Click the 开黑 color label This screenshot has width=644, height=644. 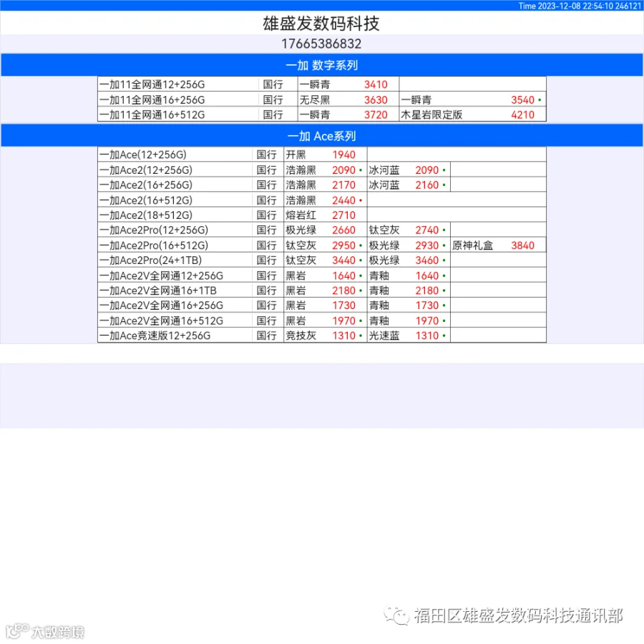(x=296, y=155)
